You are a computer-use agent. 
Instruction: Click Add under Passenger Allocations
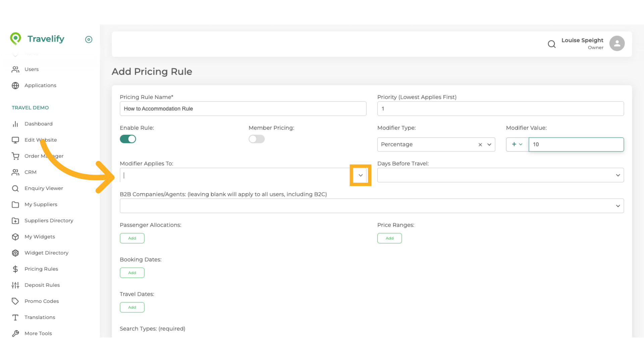132,238
